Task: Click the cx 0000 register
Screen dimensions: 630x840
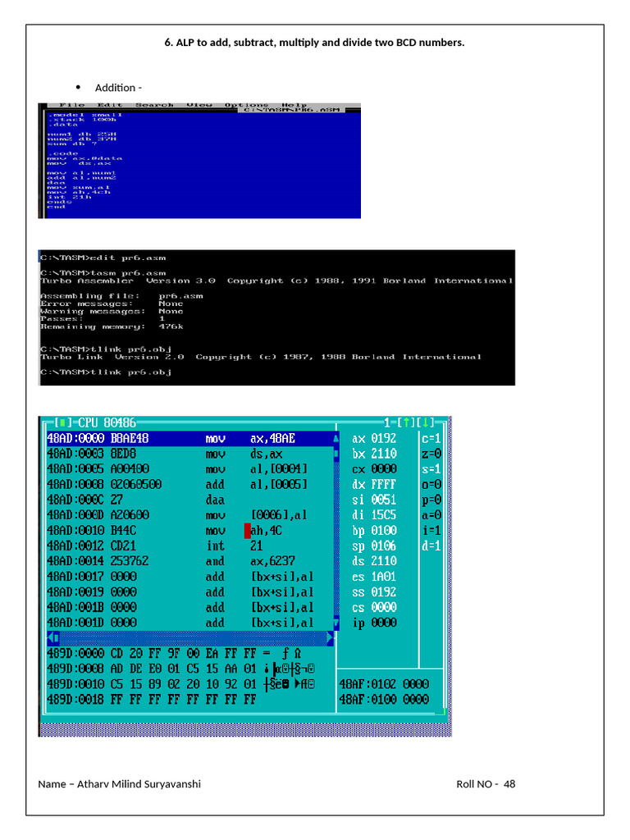Action: pyautogui.click(x=374, y=469)
